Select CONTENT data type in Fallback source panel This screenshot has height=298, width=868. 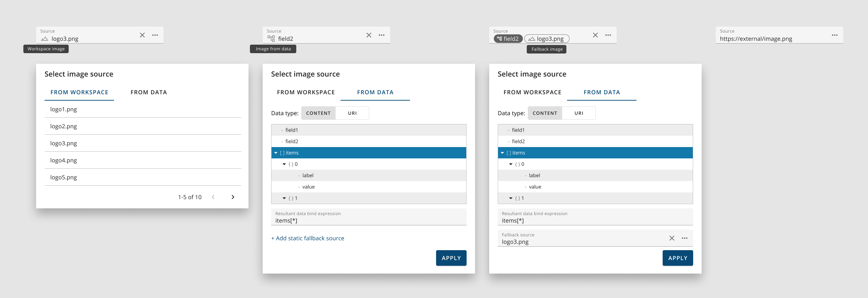pos(545,113)
